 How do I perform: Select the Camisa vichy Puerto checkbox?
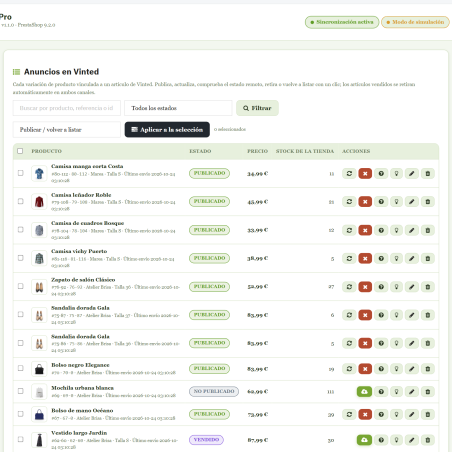pos(21,258)
